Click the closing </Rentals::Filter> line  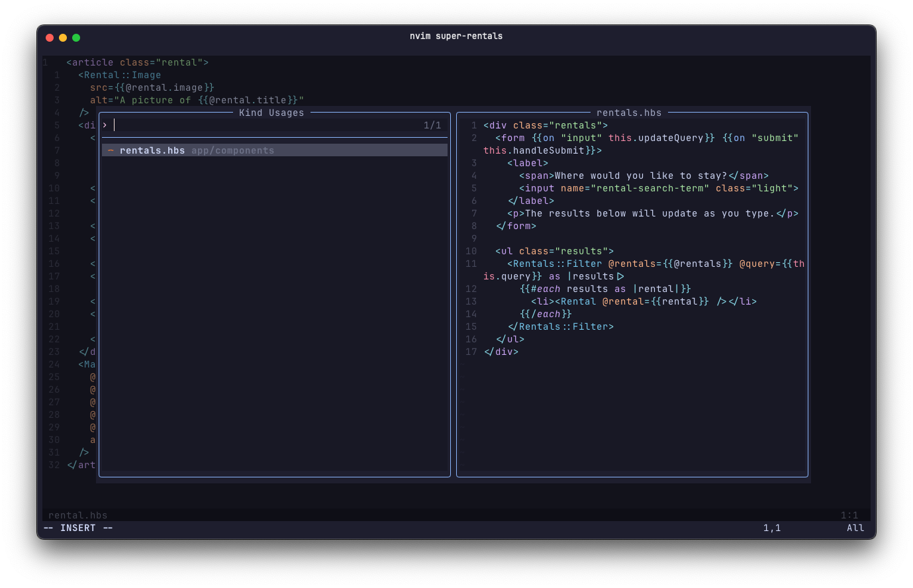pyautogui.click(x=560, y=326)
